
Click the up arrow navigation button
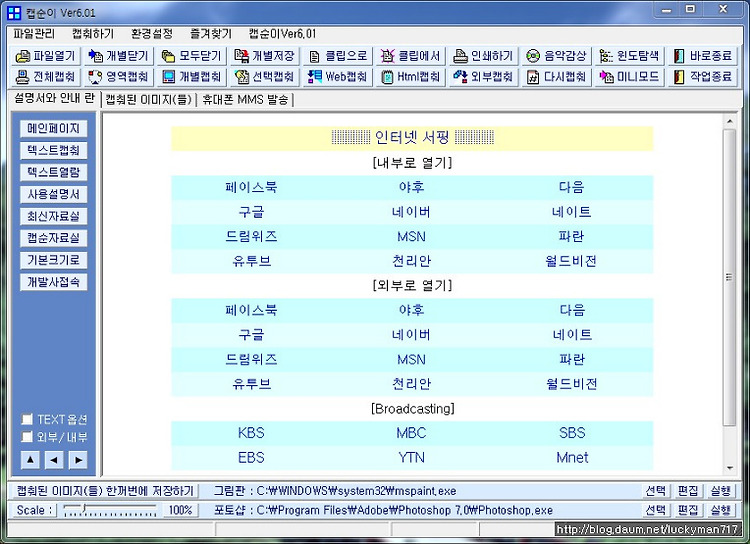(30, 460)
